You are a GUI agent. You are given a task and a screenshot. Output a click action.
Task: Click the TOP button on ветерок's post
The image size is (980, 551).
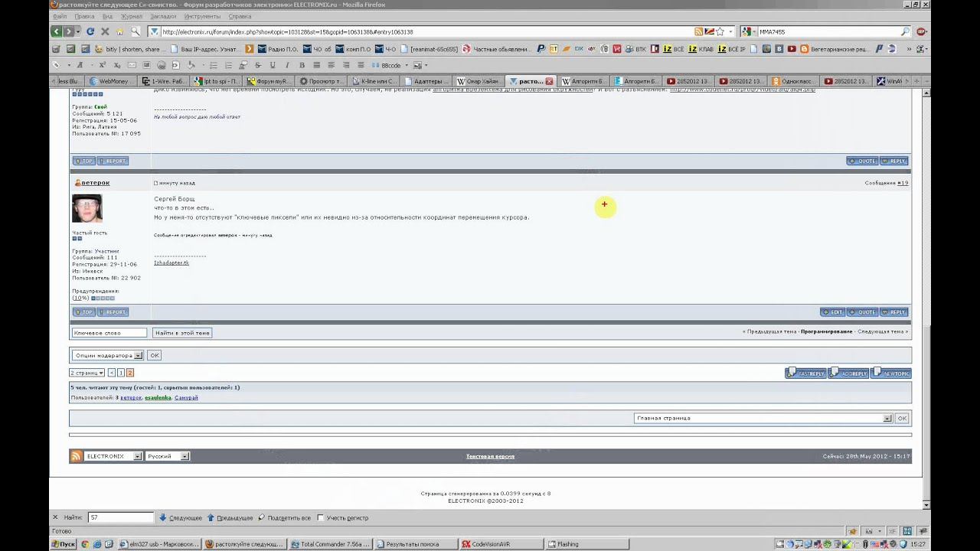click(x=83, y=312)
